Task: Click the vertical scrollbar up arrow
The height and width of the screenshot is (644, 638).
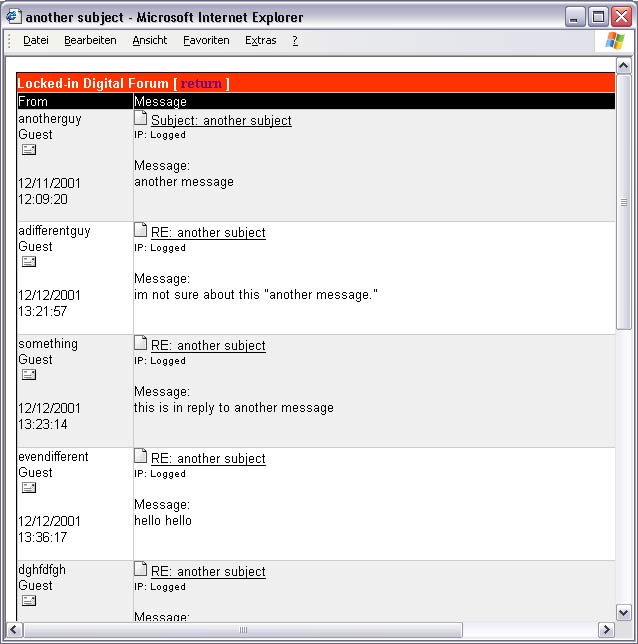Action: (624, 65)
